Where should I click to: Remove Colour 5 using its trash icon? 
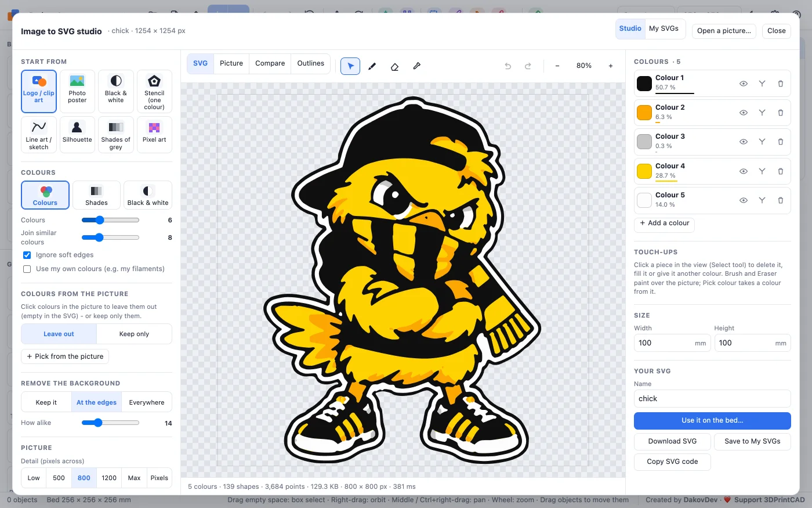tap(781, 200)
